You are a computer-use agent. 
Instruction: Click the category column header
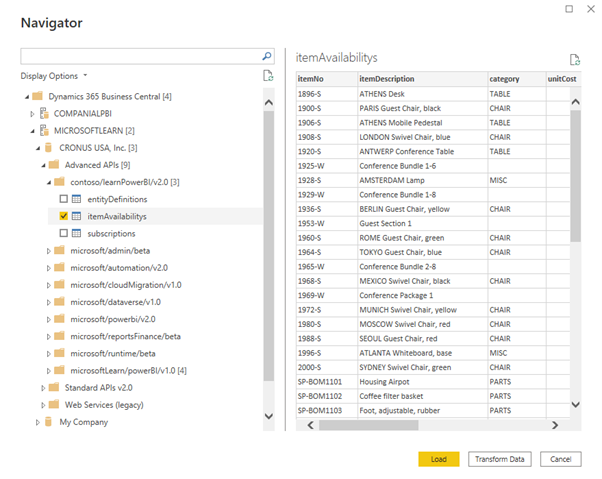coord(517,79)
